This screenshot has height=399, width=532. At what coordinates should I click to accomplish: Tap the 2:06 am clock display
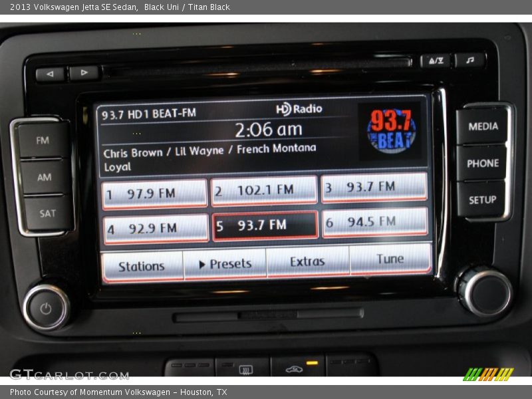coord(269,129)
